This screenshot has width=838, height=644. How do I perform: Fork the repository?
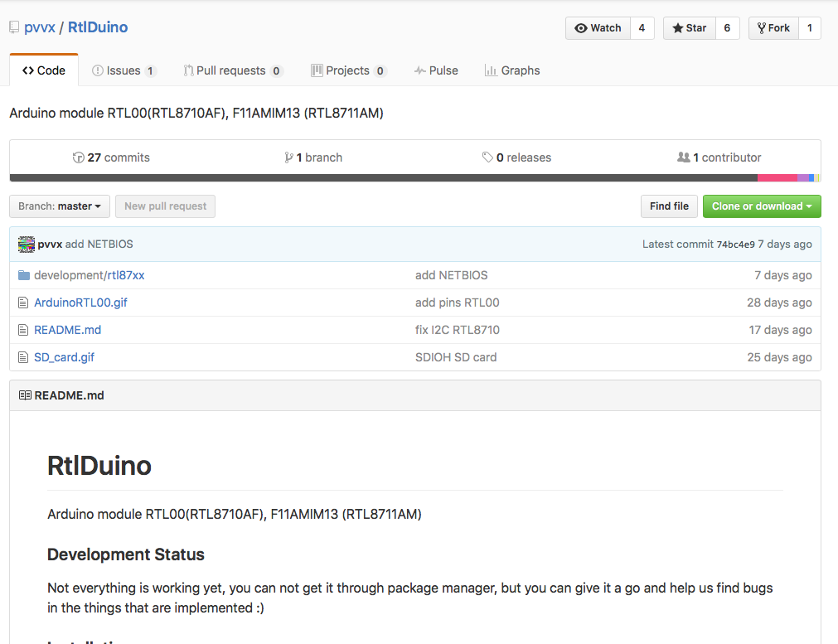[774, 28]
